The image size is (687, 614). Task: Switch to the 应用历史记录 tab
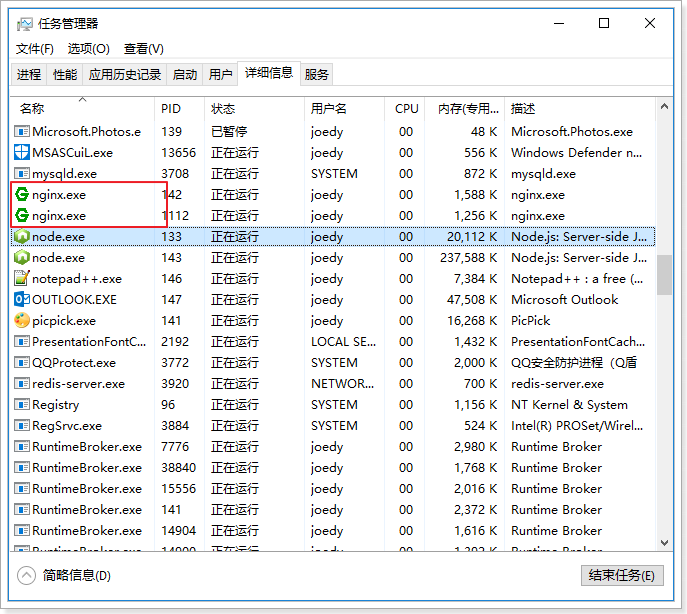(x=125, y=75)
